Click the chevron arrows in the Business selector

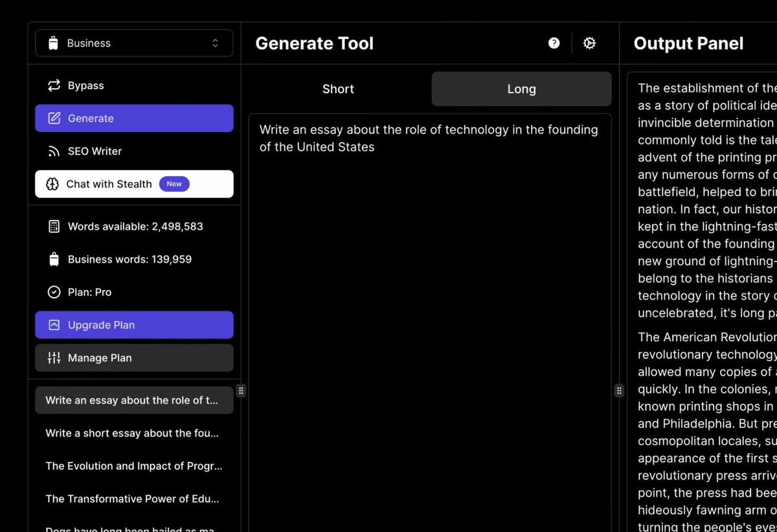coord(216,43)
